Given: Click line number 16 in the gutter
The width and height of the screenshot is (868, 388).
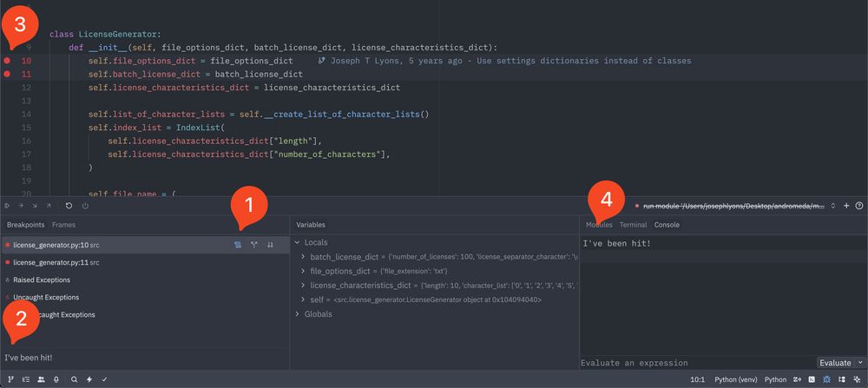Looking at the screenshot, I should click(x=27, y=141).
